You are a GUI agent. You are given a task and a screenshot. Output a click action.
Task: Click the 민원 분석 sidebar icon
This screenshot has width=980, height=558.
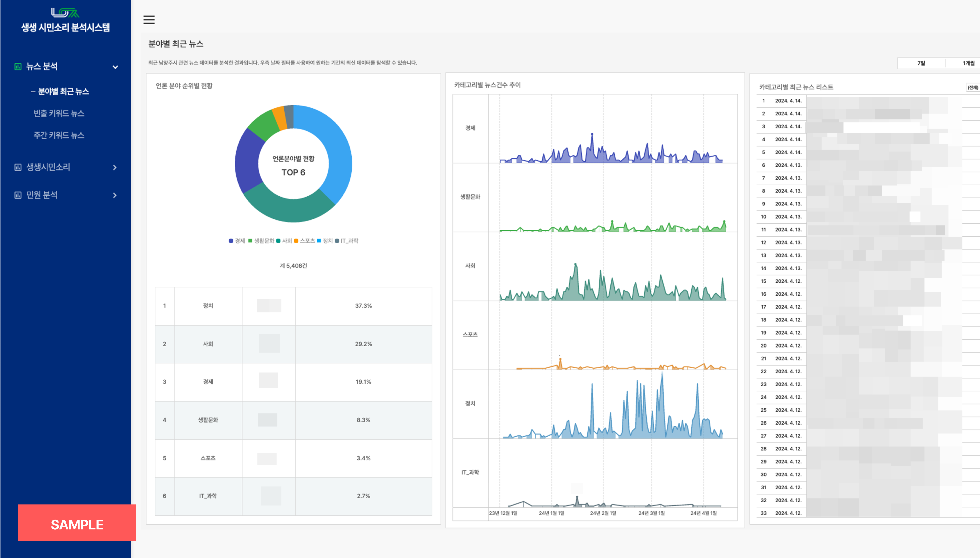pyautogui.click(x=18, y=195)
